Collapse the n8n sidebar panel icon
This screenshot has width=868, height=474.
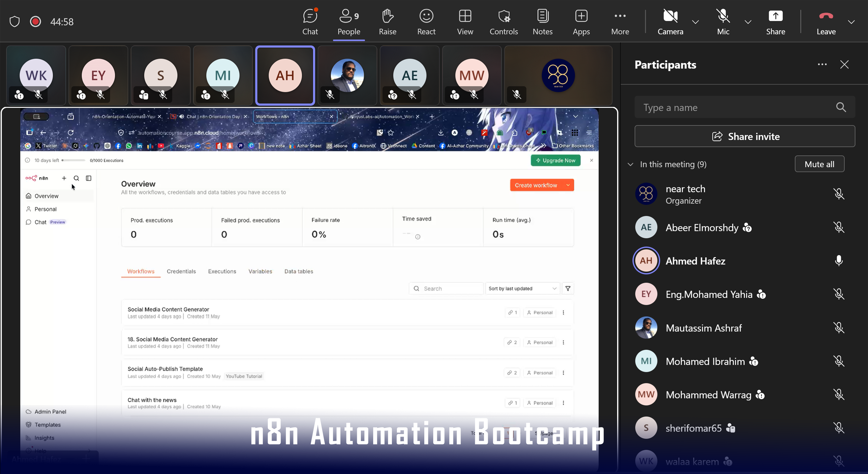[x=89, y=178]
